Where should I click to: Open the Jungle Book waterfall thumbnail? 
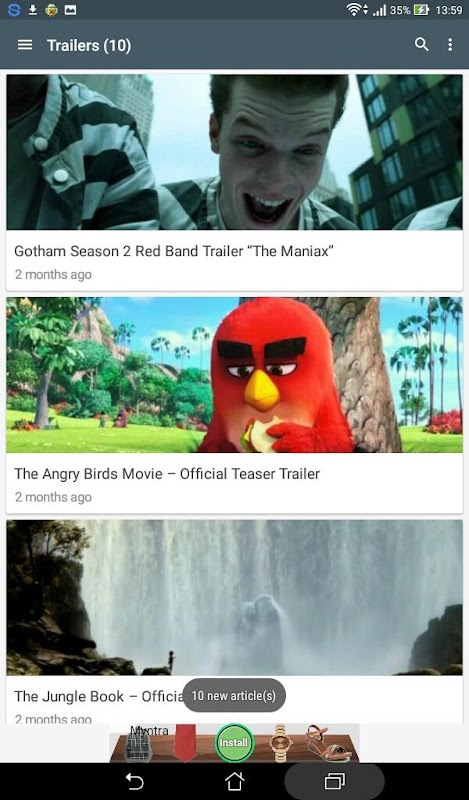pos(234,597)
